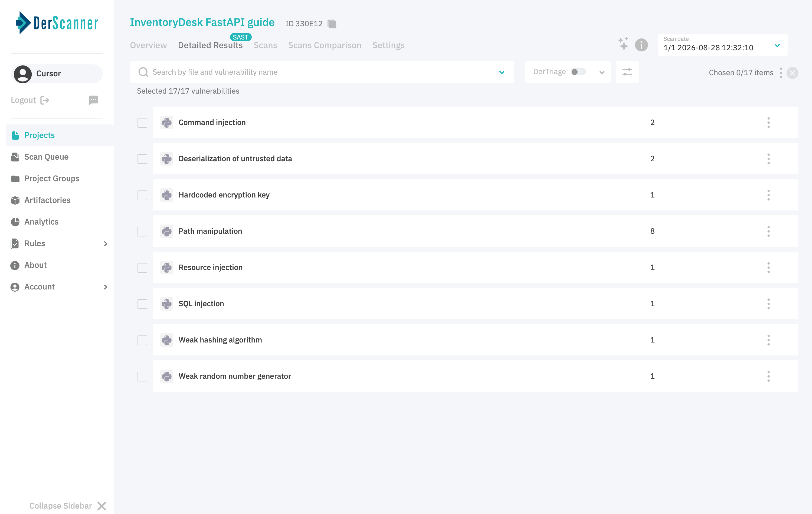The height and width of the screenshot is (514, 812).
Task: Open three-dot menu for Path manipulation
Action: pyautogui.click(x=768, y=231)
